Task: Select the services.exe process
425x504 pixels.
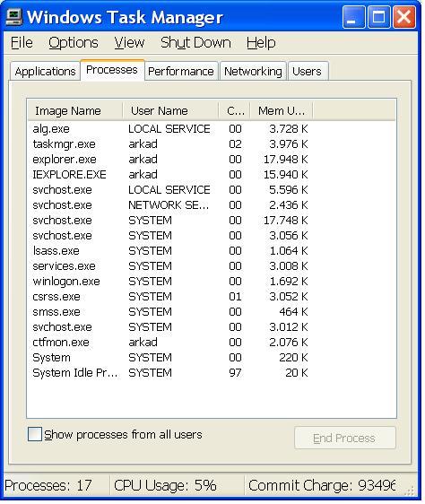Action: pos(169,266)
